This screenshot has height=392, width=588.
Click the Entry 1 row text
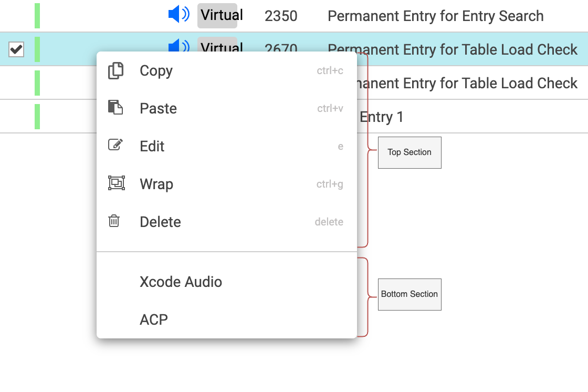pyautogui.click(x=382, y=117)
